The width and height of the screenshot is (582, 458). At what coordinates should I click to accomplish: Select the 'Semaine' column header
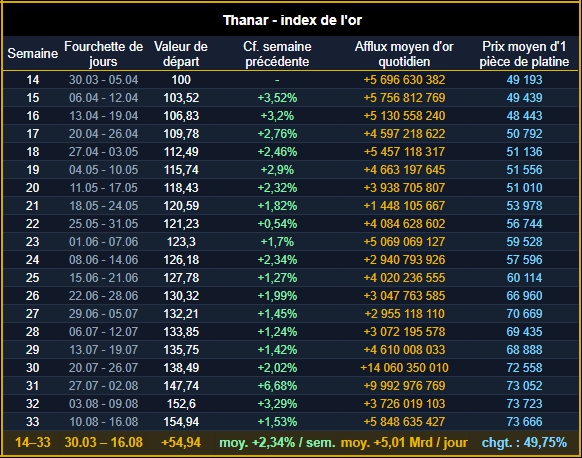click(33, 53)
